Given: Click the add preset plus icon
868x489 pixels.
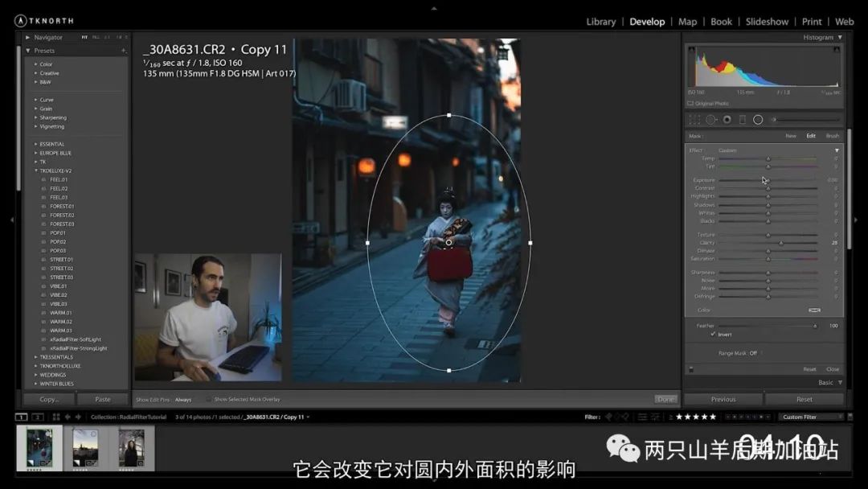Looking at the screenshot, I should tap(123, 51).
